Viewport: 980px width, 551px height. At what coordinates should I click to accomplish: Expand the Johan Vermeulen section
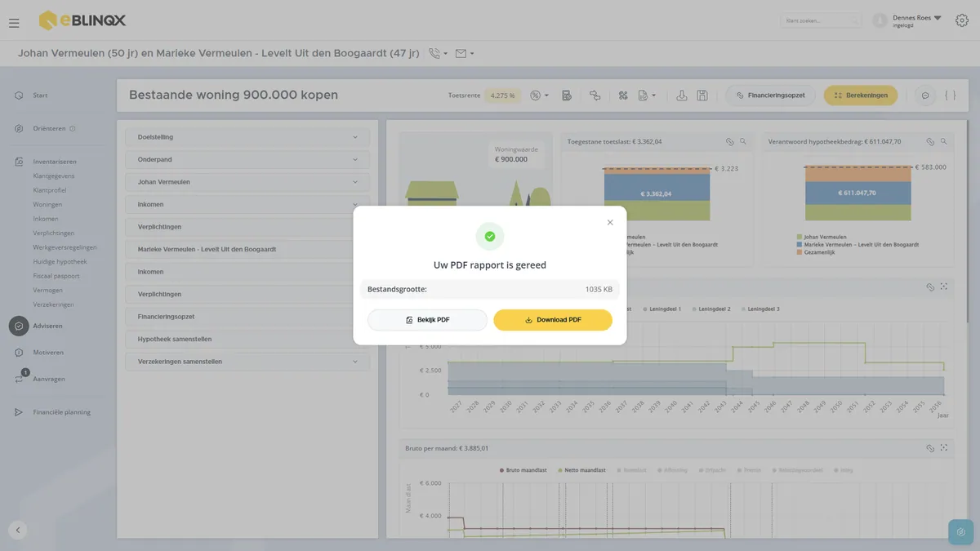(247, 182)
